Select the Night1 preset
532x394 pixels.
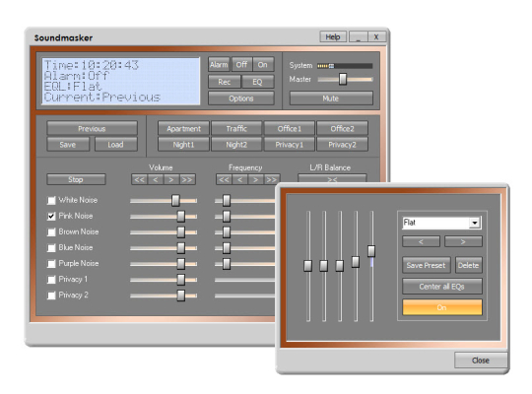coord(183,145)
